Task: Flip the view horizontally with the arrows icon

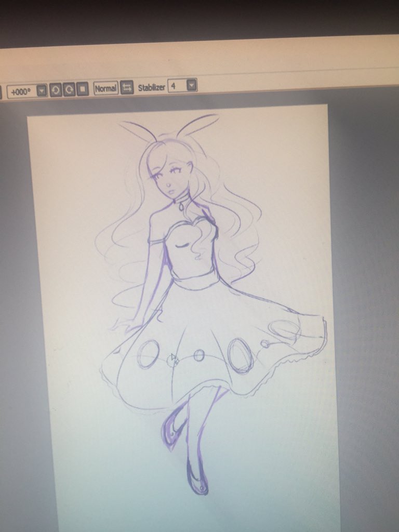Action: tap(127, 88)
